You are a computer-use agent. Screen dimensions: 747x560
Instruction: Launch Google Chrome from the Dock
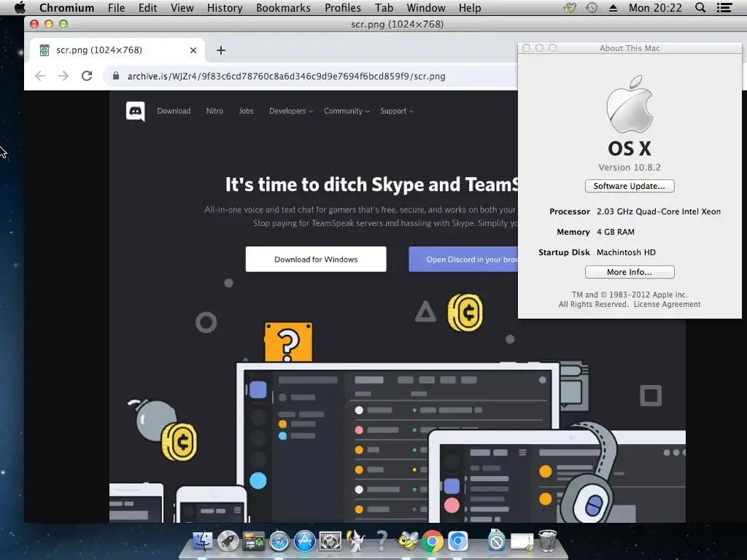click(432, 542)
